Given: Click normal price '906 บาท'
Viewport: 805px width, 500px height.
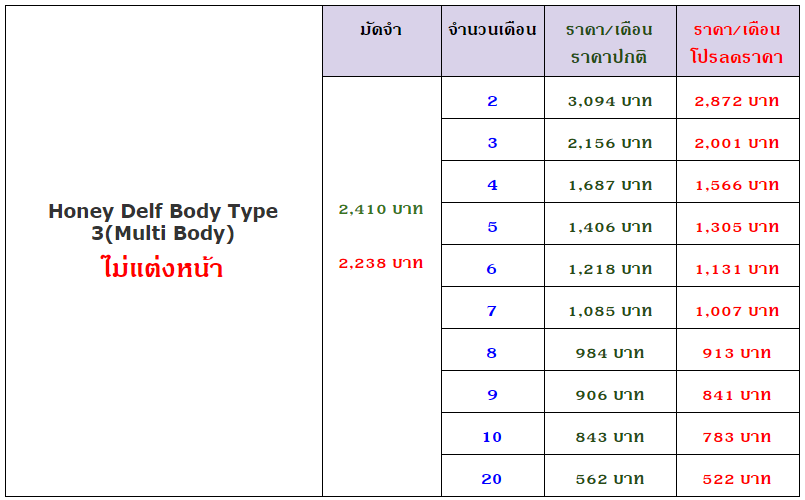Looking at the screenshot, I should pyautogui.click(x=610, y=395).
